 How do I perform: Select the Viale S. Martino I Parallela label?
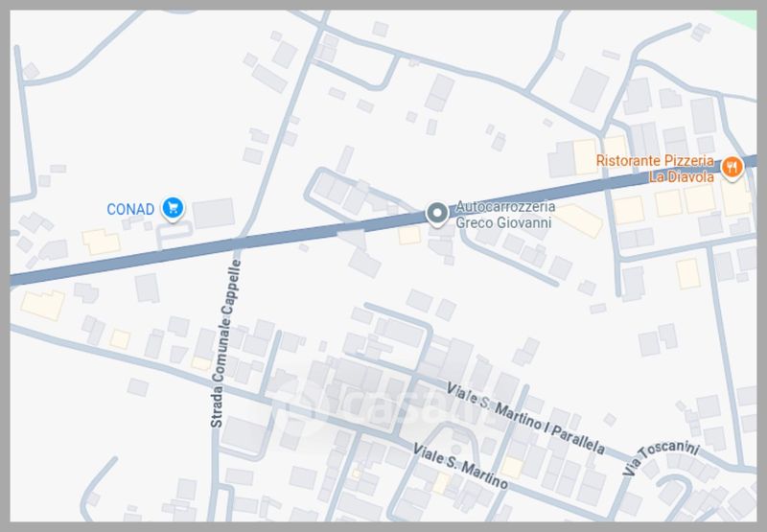(x=525, y=419)
